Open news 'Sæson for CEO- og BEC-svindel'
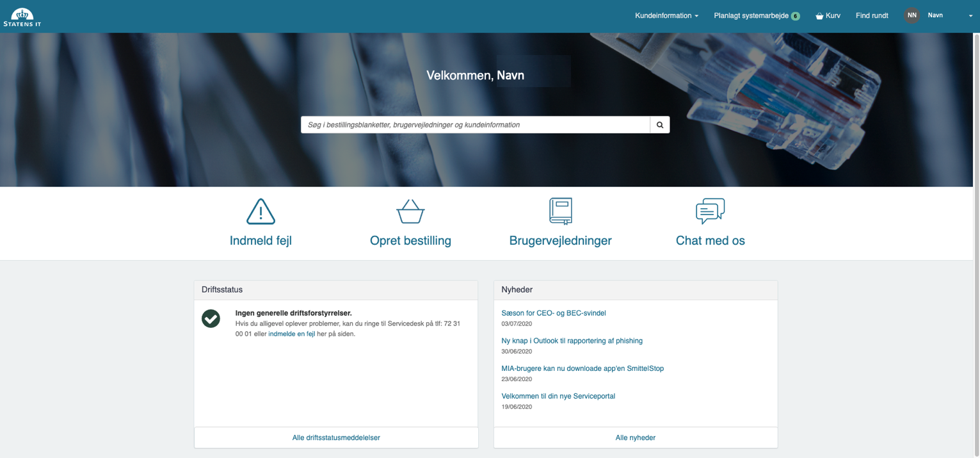 (x=553, y=313)
